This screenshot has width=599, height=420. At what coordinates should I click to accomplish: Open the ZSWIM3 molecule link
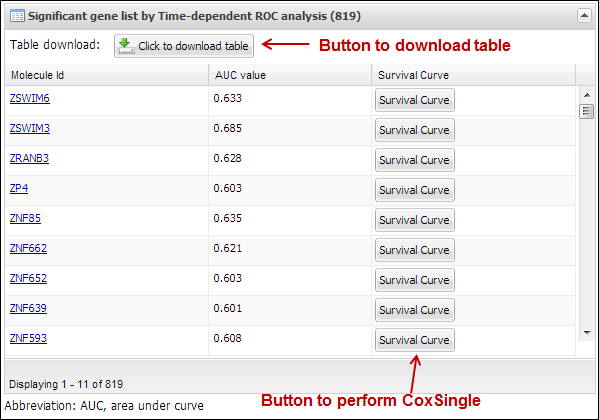(30, 128)
